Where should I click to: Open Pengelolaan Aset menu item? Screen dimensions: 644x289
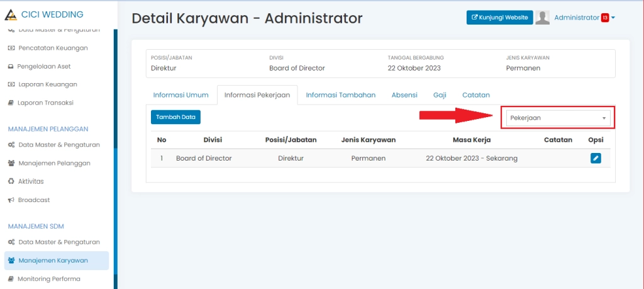pos(43,66)
